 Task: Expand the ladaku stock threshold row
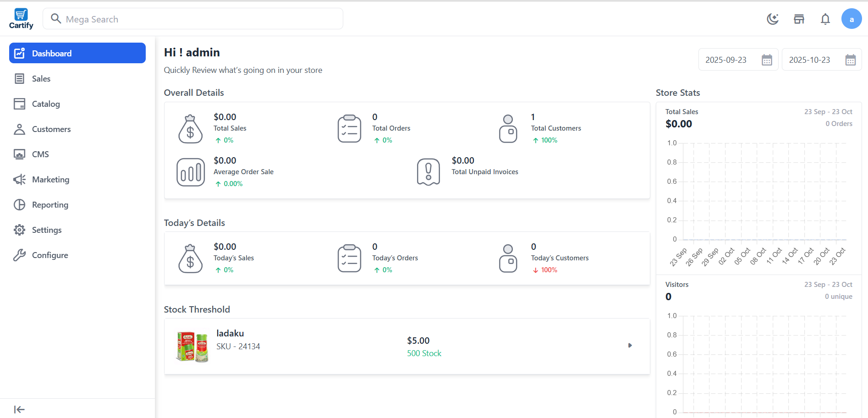click(630, 346)
